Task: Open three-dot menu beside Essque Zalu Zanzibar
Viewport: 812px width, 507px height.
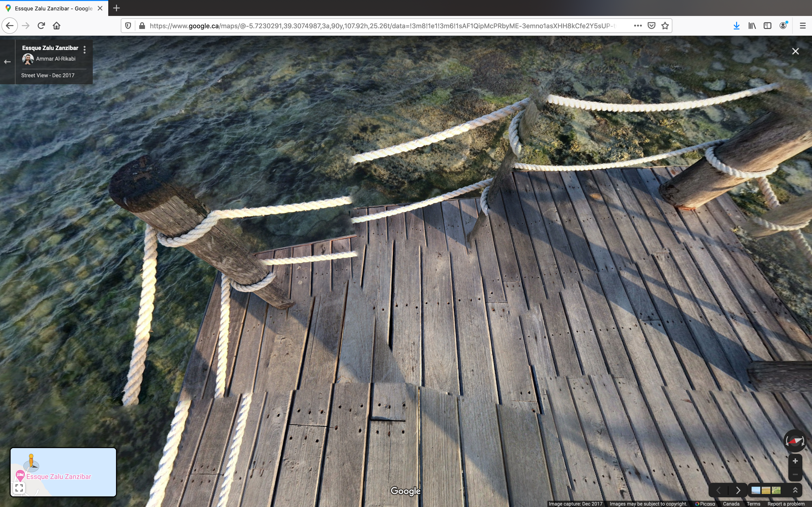Action: 85,50
